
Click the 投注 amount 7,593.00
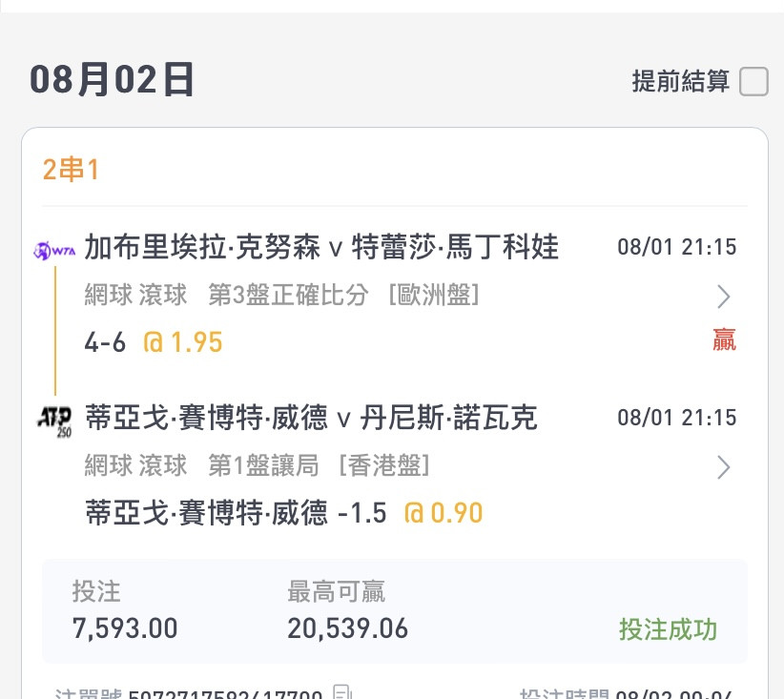click(x=125, y=628)
